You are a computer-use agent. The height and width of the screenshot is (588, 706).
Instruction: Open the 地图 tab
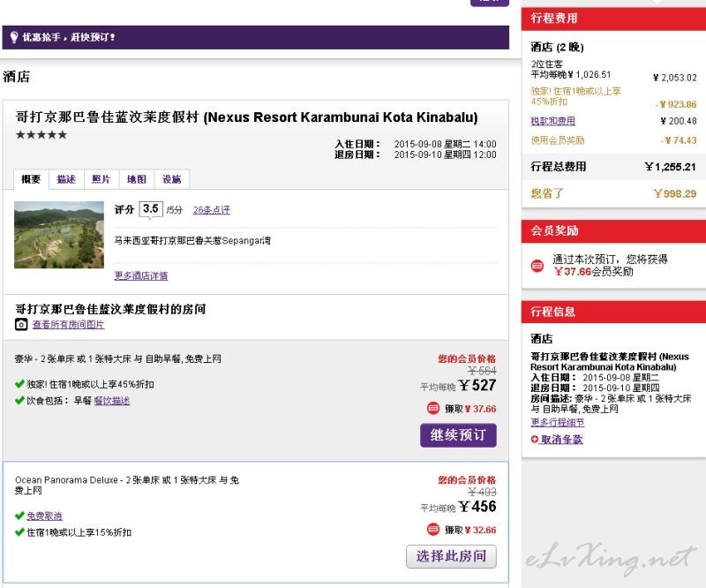[137, 179]
